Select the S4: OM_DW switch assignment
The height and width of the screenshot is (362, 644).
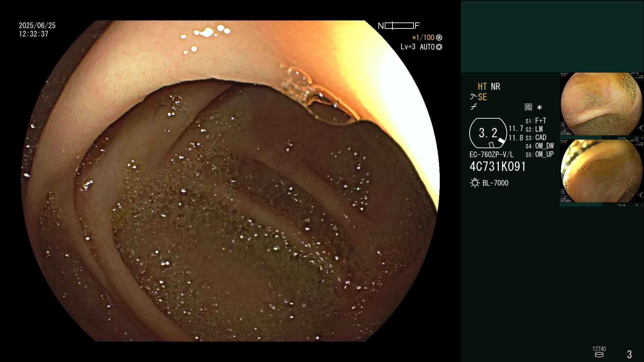click(539, 146)
